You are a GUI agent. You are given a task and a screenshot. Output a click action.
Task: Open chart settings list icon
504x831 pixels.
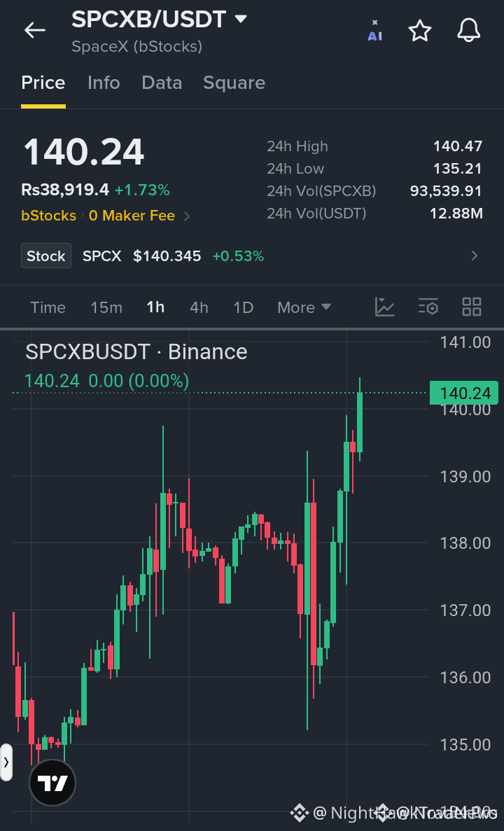(x=428, y=307)
